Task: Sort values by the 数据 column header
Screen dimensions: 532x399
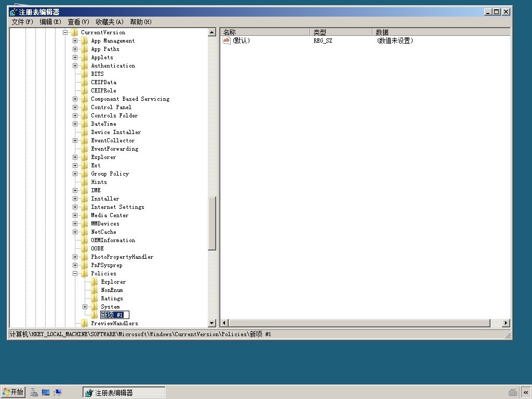Action: pos(441,32)
